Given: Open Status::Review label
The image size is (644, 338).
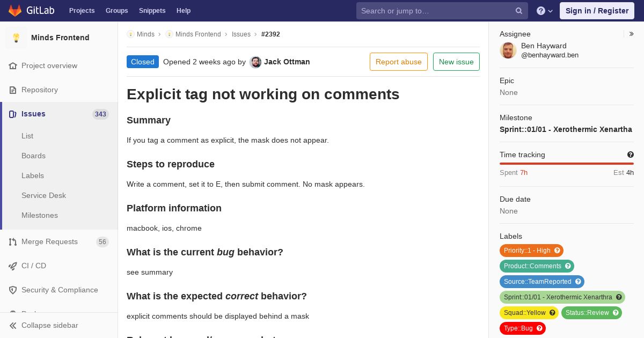Looking at the screenshot, I should tap(587, 313).
